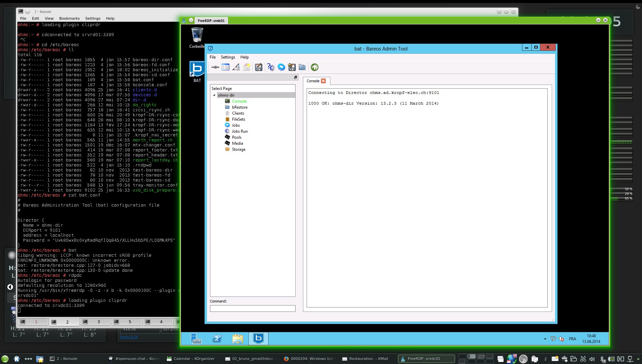Image resolution: width=642 pixels, height=364 pixels.
Task: Click the Command input field
Action: (252, 309)
